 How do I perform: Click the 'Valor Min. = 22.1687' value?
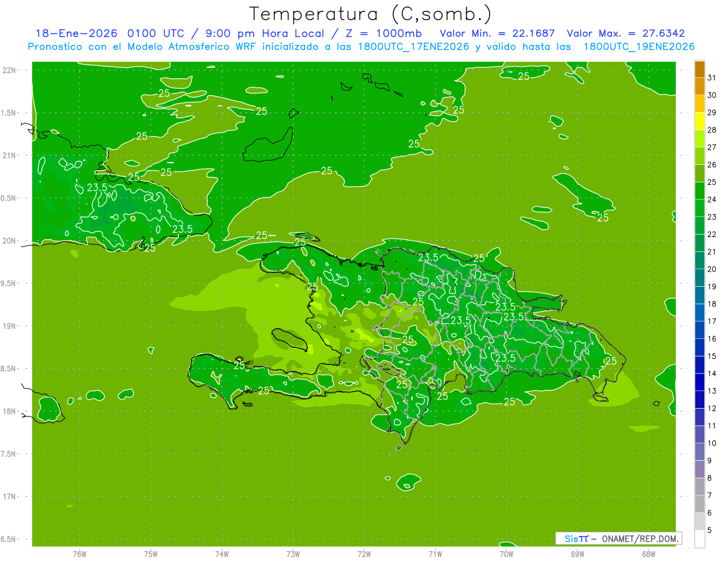[x=497, y=33]
